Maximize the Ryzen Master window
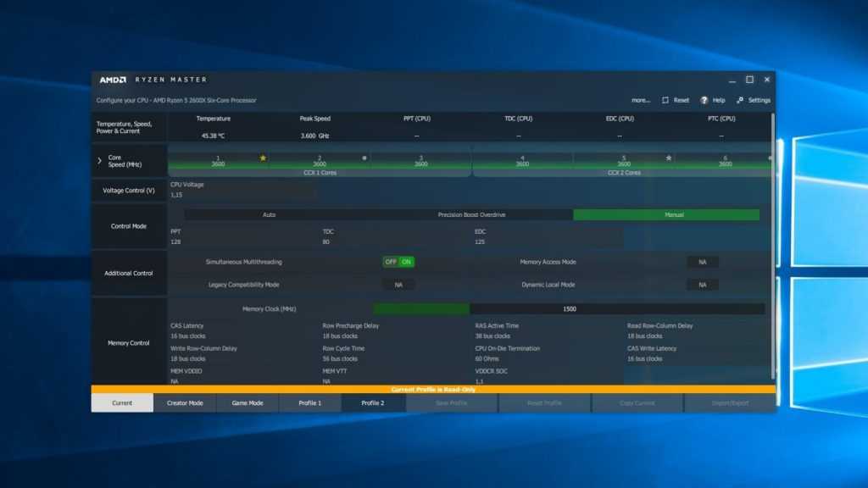The image size is (868, 488). (749, 80)
